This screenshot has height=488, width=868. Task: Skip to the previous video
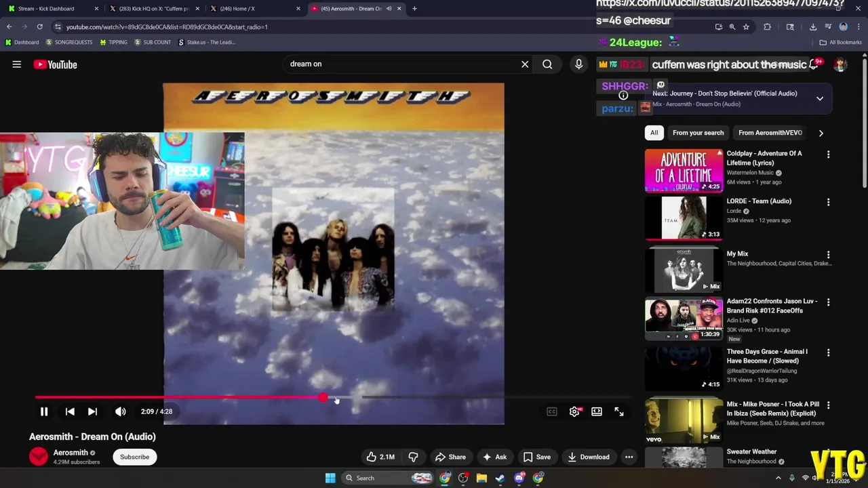click(x=70, y=411)
